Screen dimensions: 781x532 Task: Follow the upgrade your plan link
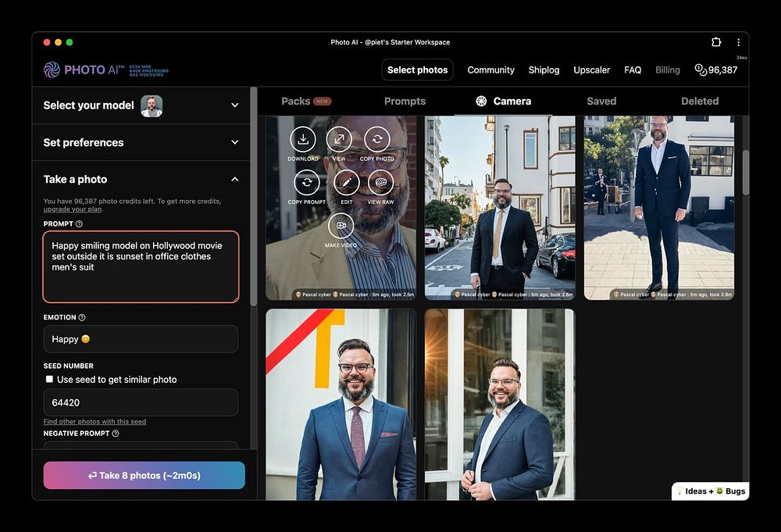pos(73,209)
